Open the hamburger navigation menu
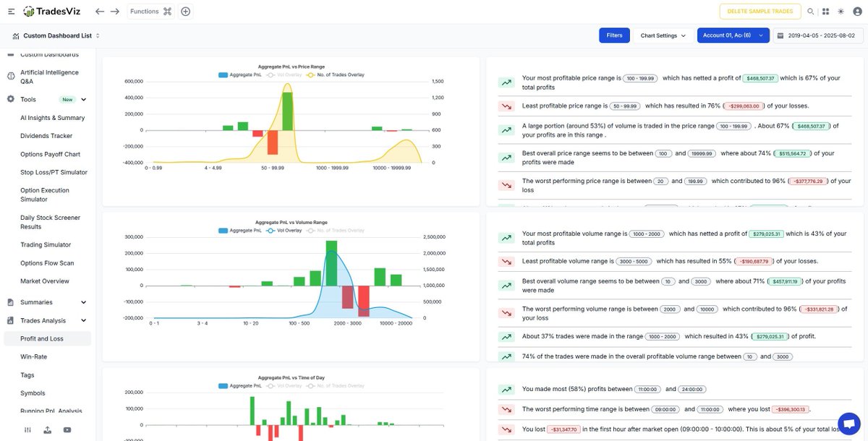This screenshot has height=441, width=868. click(x=11, y=11)
